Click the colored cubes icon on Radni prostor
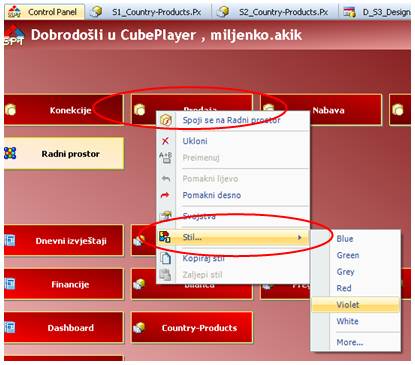 [x=10, y=153]
